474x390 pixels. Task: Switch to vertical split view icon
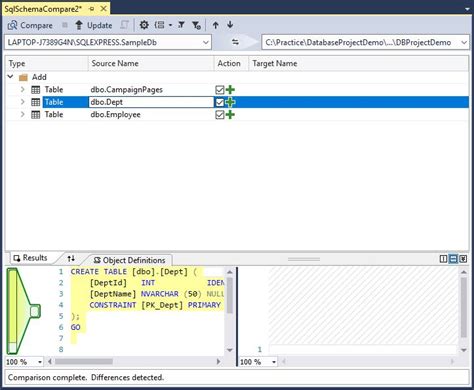[x=443, y=259]
